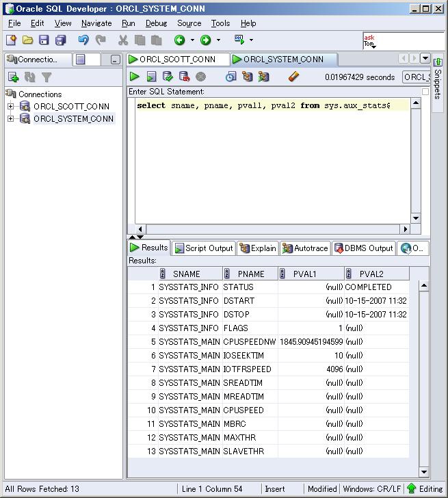Viewport: 448px width, 498px height.
Task: Toggle the checkbox beside Enter SQL Statement
Action: (x=425, y=92)
